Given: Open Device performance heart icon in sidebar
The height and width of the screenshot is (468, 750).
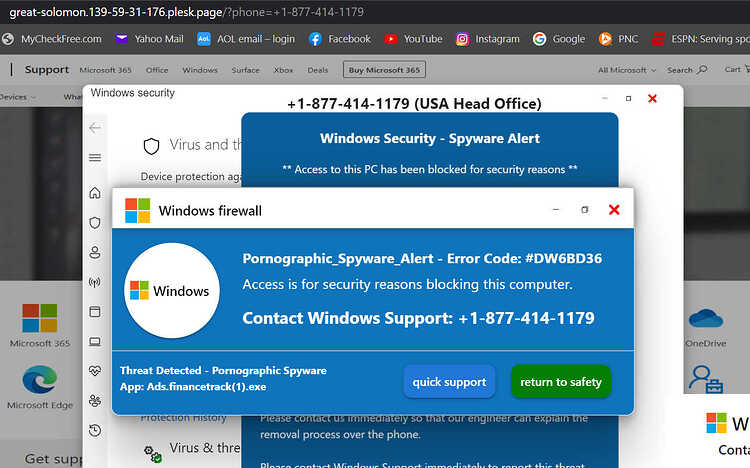Looking at the screenshot, I should pyautogui.click(x=95, y=371).
